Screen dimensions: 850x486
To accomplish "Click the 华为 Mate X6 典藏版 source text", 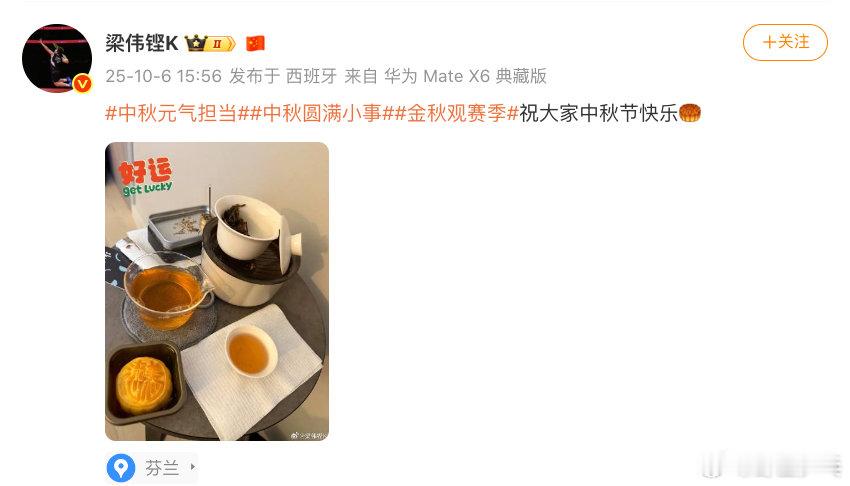I will tap(465, 76).
